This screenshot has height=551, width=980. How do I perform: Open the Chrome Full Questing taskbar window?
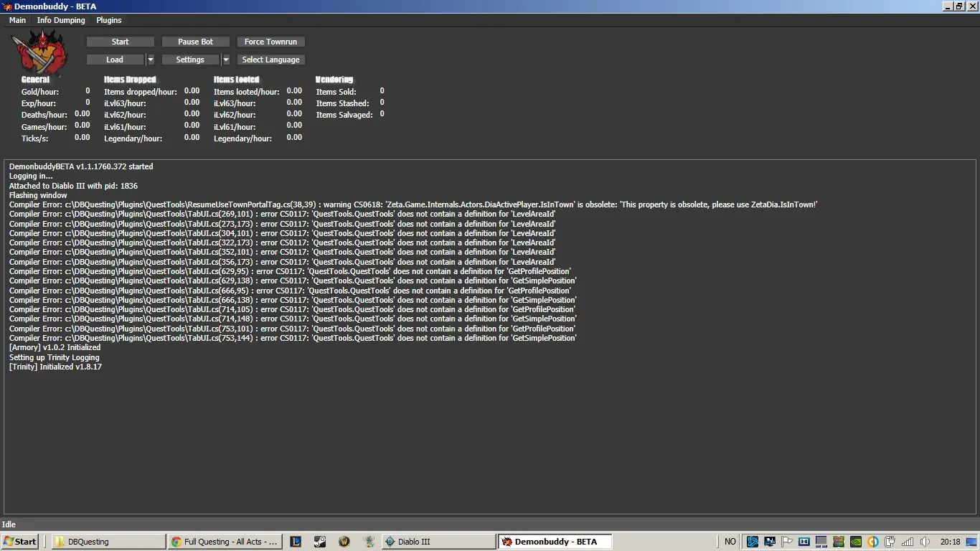pyautogui.click(x=224, y=542)
